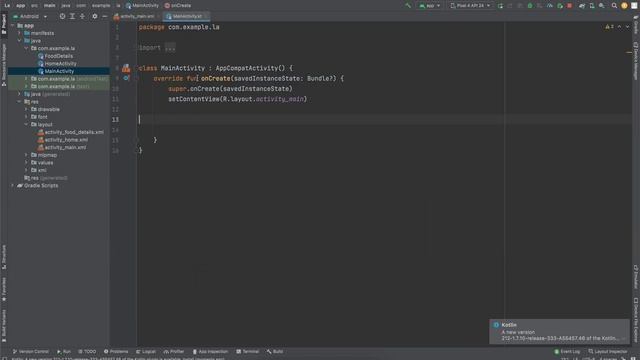Click activity_main reference in setContentView
Screen dimensions: 640x360
point(280,99)
